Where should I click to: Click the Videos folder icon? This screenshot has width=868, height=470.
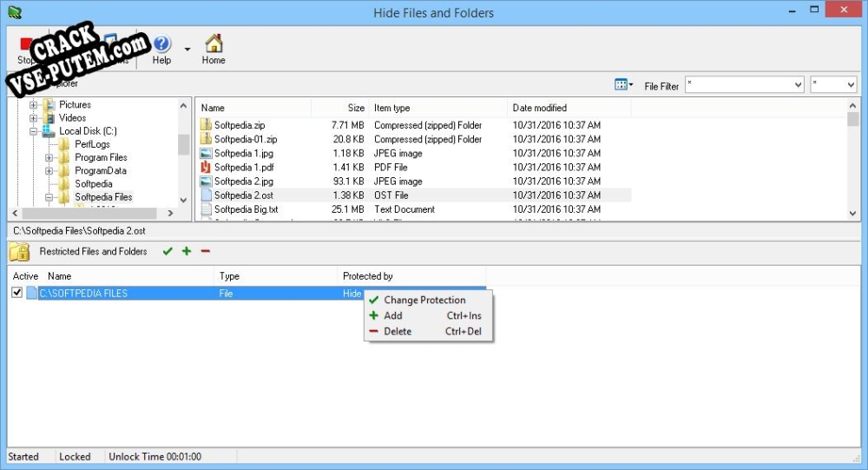coord(49,117)
